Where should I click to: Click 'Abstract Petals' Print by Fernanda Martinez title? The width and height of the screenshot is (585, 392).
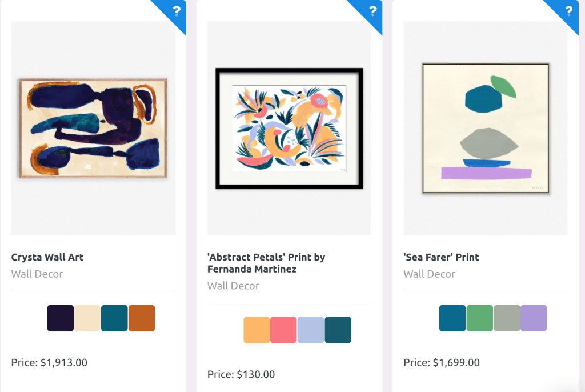(266, 263)
